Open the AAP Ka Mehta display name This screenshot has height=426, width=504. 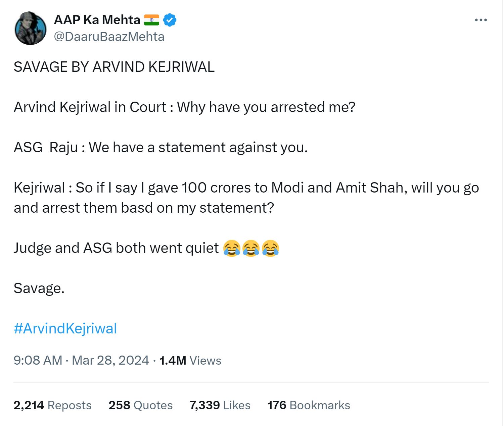(x=97, y=20)
